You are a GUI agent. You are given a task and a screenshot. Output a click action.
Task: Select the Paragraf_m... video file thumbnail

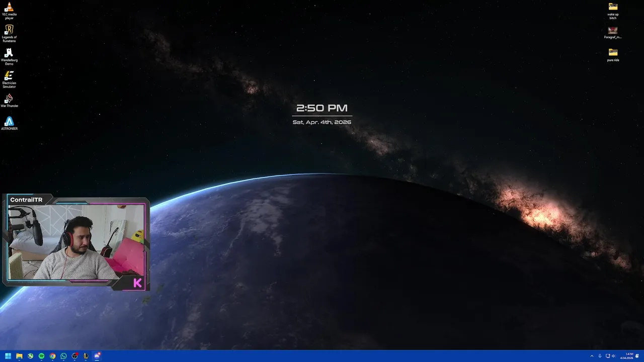coord(613,32)
